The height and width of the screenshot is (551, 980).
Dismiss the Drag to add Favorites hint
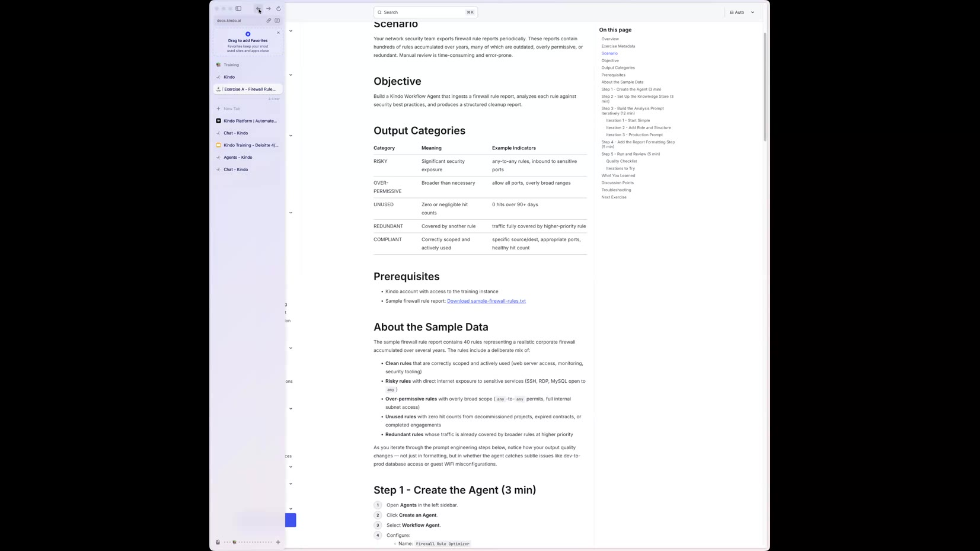278,33
